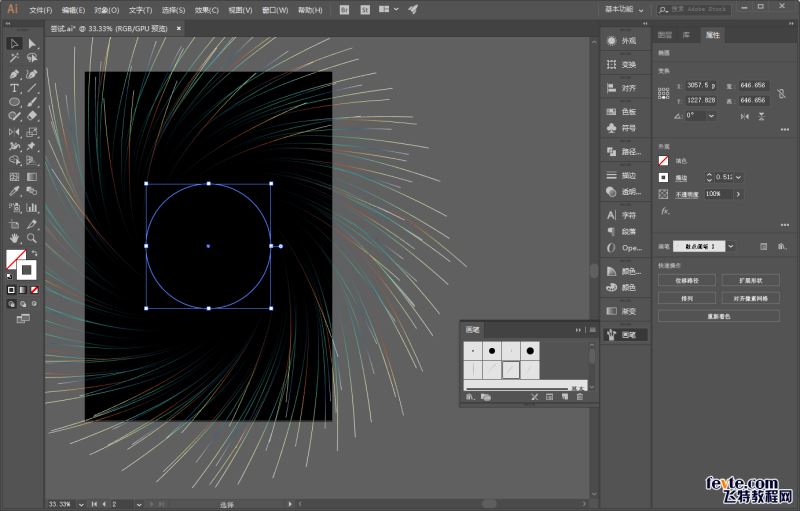The image size is (800, 511).
Task: Reset to default fill and stroke
Action: click(x=10, y=276)
